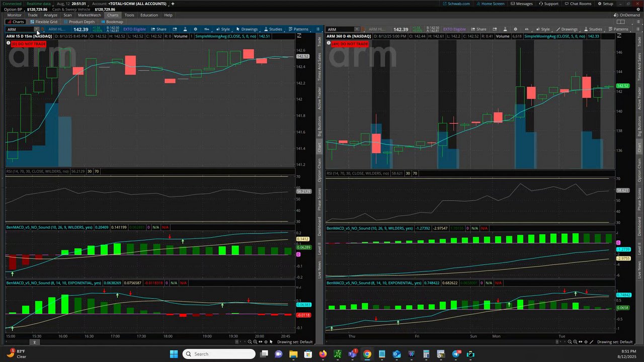644x362 pixels.
Task: Open Chat Rooms
Action: tap(578, 4)
